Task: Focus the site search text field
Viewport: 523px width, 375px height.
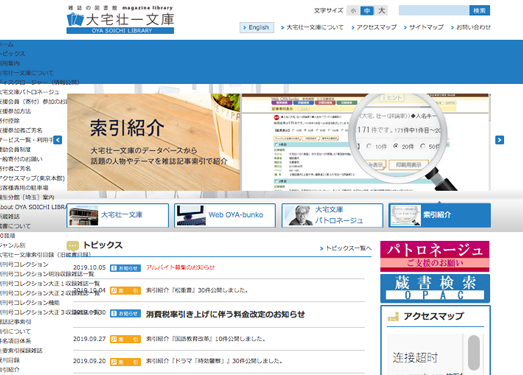Action: [x=434, y=10]
